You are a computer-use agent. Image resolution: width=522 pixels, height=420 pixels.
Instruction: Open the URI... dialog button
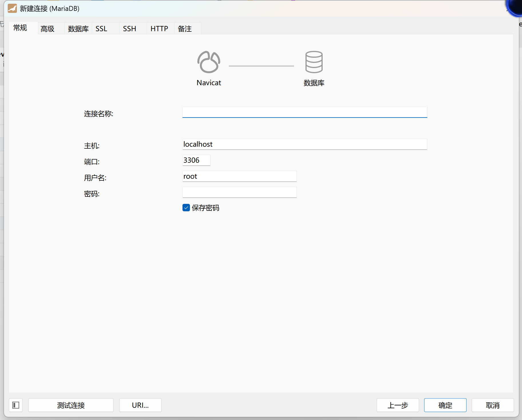(140, 405)
